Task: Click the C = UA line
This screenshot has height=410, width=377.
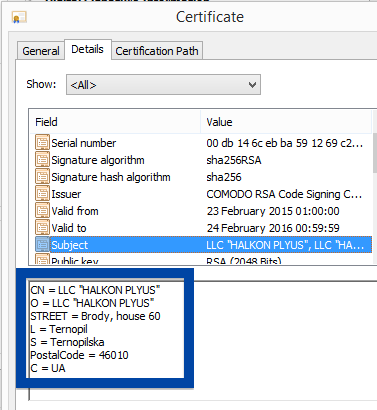Action: click(x=48, y=368)
